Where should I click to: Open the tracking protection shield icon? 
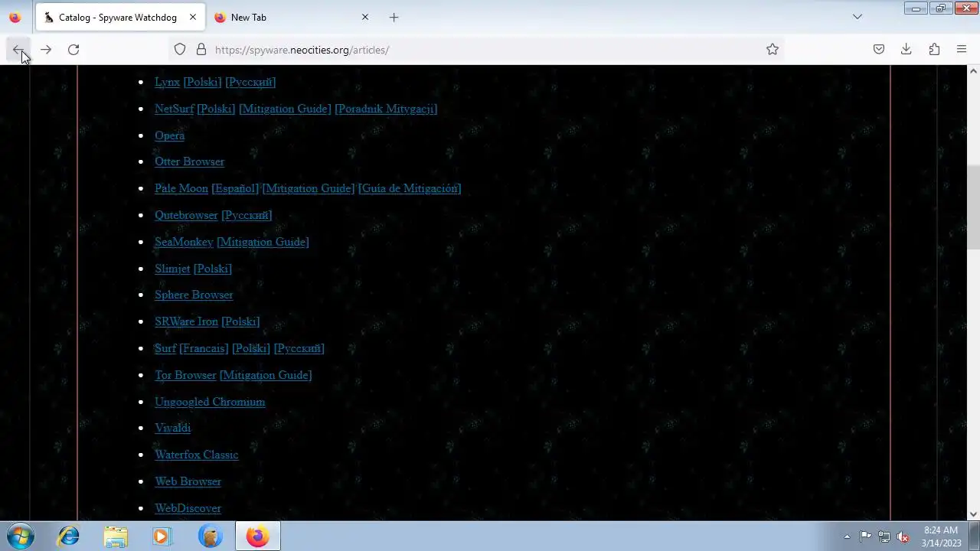click(x=180, y=50)
